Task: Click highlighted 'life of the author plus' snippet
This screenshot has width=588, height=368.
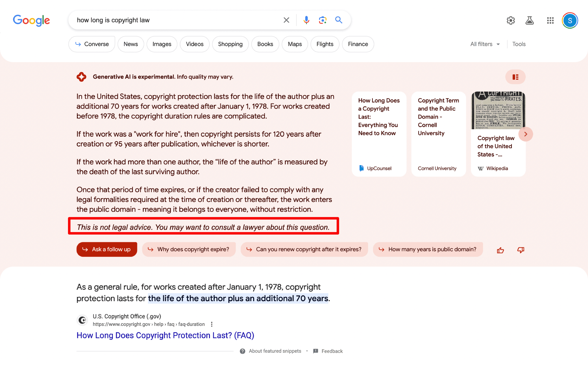Action: (238, 299)
